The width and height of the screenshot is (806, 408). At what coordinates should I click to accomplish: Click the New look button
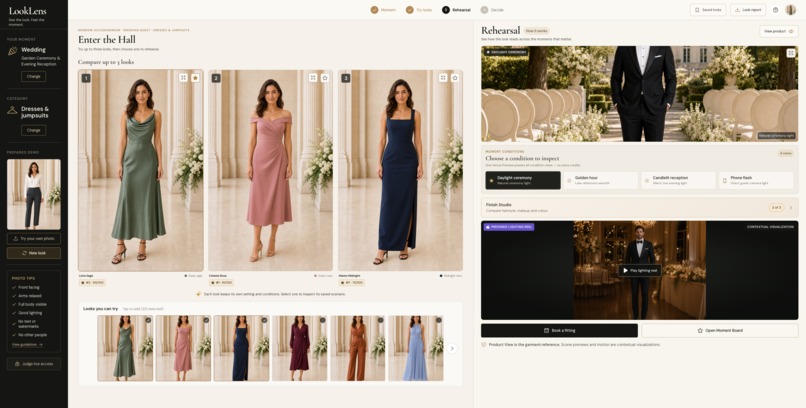tap(33, 253)
